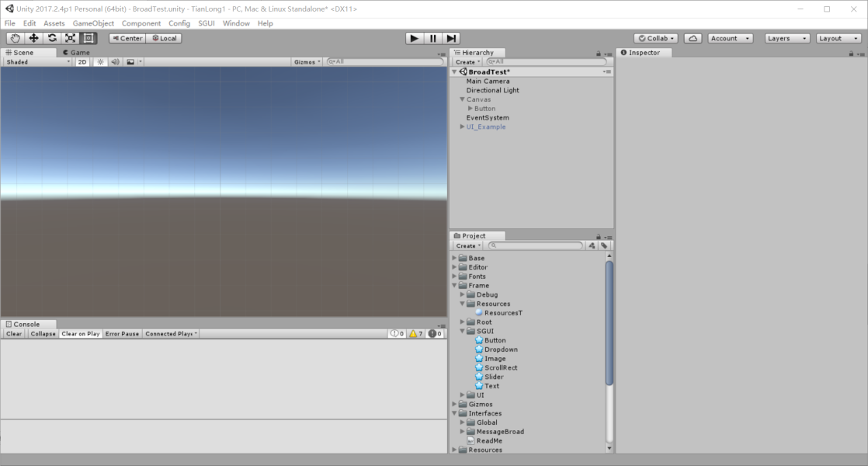The image size is (868, 466).
Task: Select the Hand tool in the toolbar
Action: pyautogui.click(x=15, y=38)
